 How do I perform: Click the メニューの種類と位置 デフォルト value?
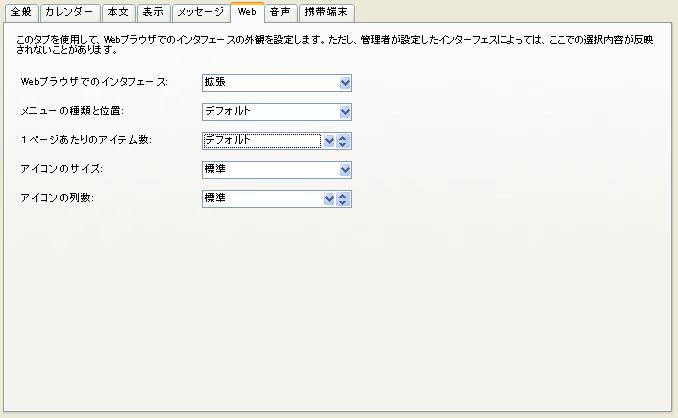pos(277,112)
